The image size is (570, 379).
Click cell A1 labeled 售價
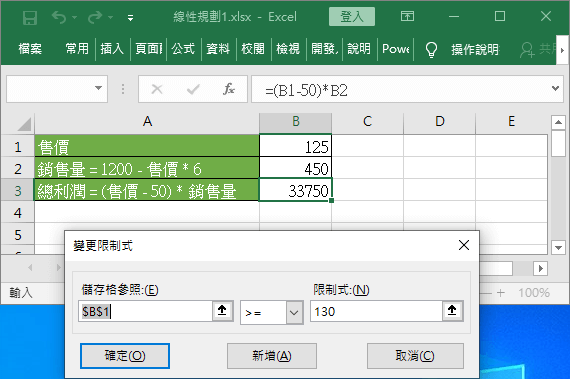pyautogui.click(x=147, y=147)
